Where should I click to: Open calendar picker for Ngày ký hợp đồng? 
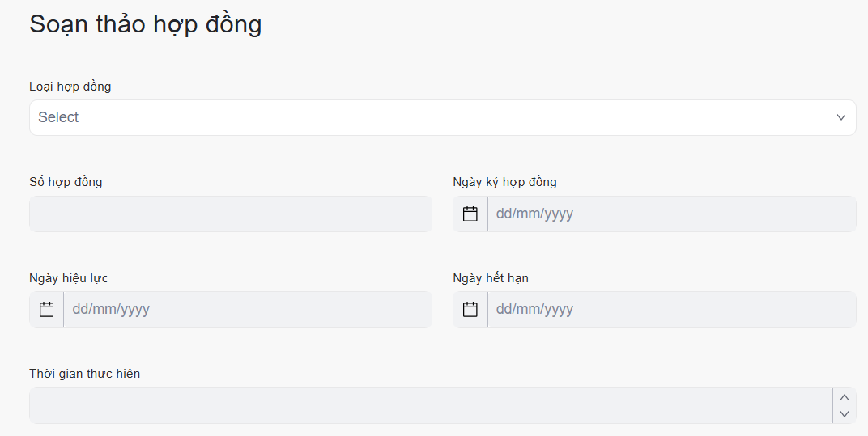coord(470,214)
